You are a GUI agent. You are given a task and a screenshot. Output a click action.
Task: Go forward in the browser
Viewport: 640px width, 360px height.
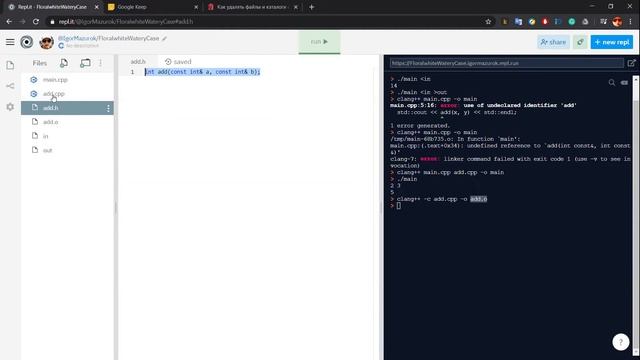pos(22,22)
